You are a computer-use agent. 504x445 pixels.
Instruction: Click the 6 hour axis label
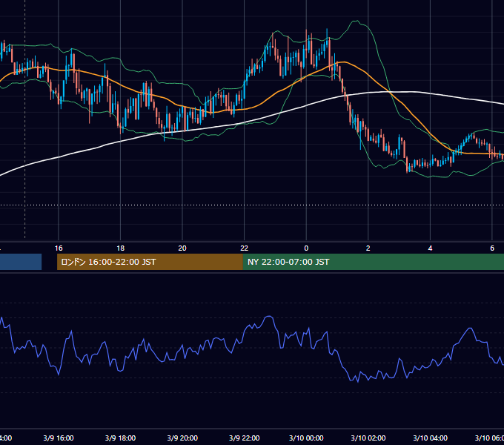click(492, 248)
